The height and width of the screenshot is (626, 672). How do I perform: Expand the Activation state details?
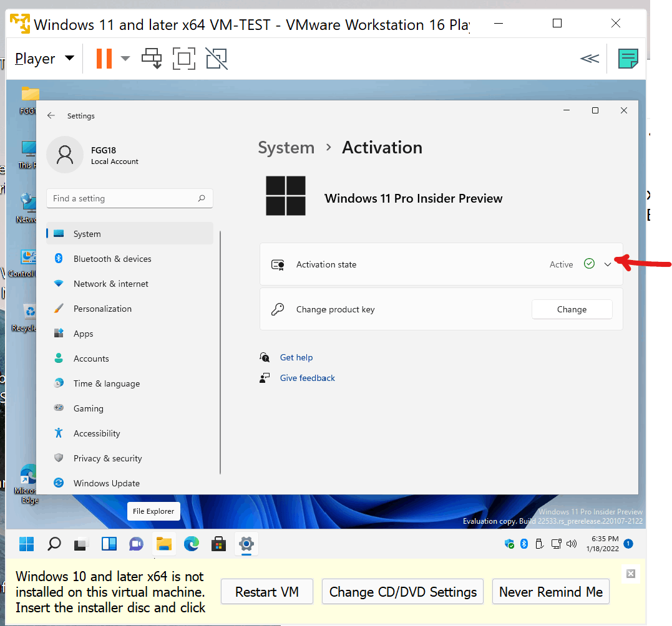[x=607, y=264]
